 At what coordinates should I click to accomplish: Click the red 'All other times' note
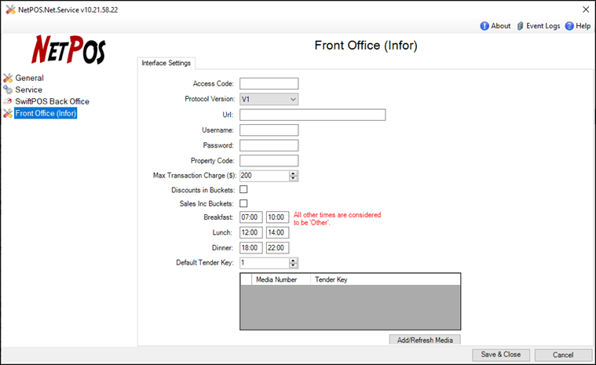coord(337,219)
